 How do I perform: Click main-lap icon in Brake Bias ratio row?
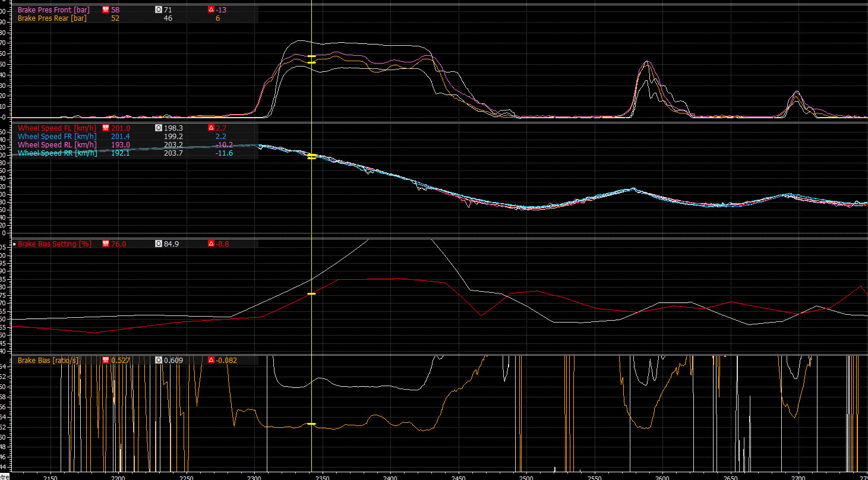(106, 361)
